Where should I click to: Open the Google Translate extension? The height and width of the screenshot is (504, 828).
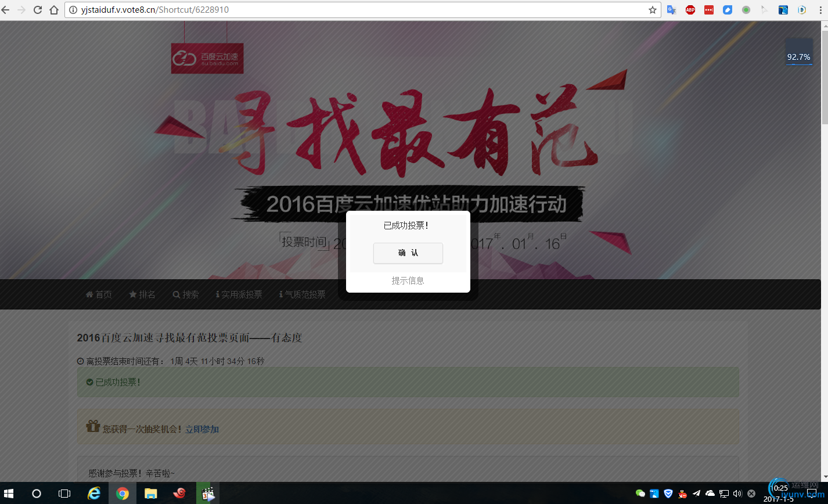tap(672, 10)
